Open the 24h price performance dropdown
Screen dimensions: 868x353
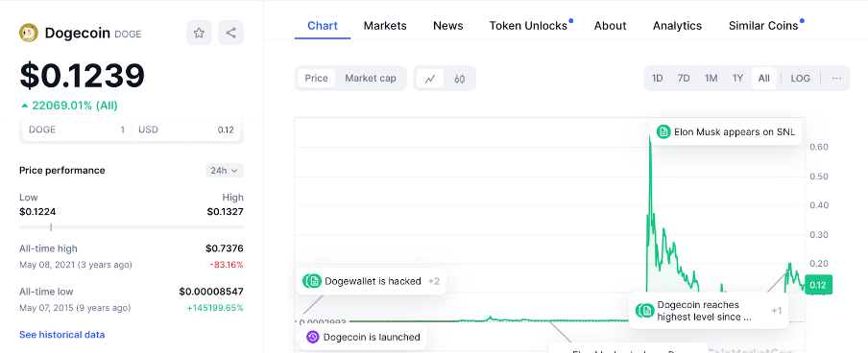pyautogui.click(x=224, y=171)
